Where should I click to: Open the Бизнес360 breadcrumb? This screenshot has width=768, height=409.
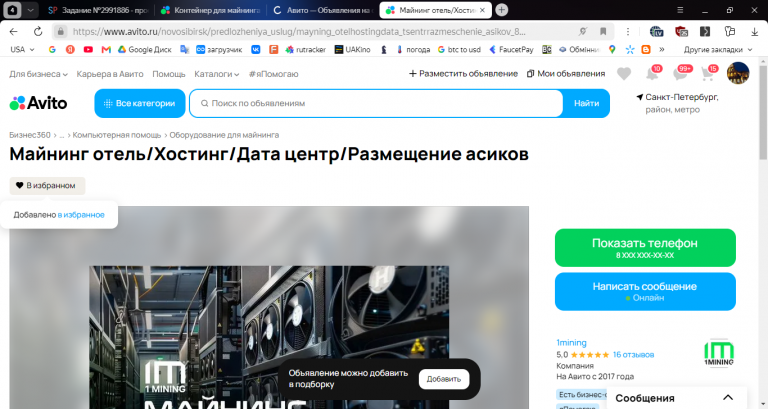[30, 135]
